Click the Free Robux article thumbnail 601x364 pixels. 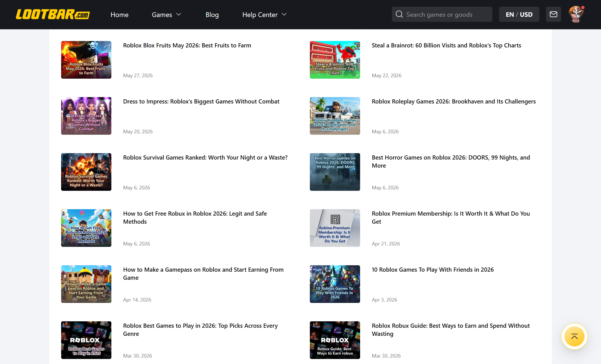[86, 228]
